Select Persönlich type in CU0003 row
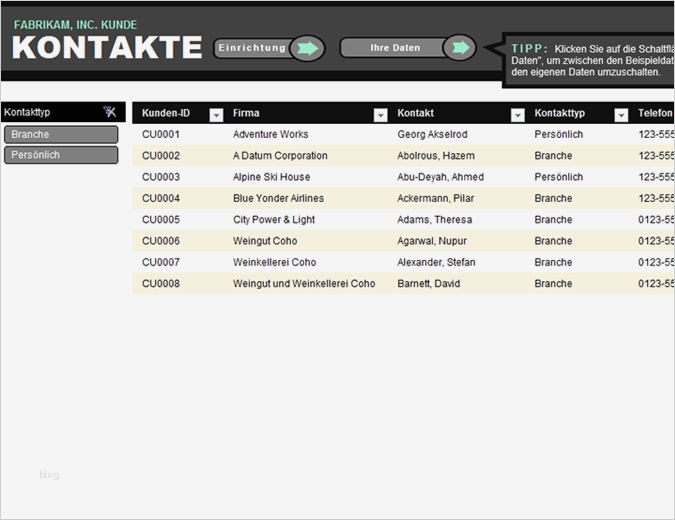The image size is (675, 520). [558, 177]
